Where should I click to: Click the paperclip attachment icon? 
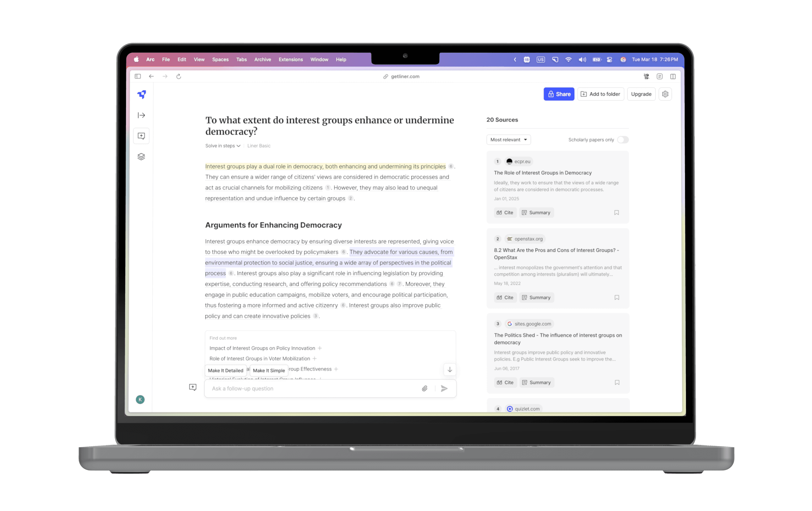(425, 388)
